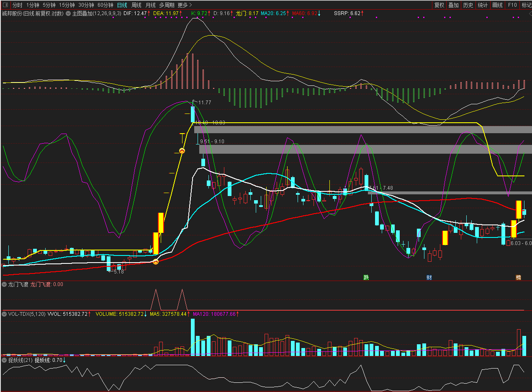Screen dimensions: 532x392
Task: Select the 60分钟 period tab
Action: pos(105,5)
